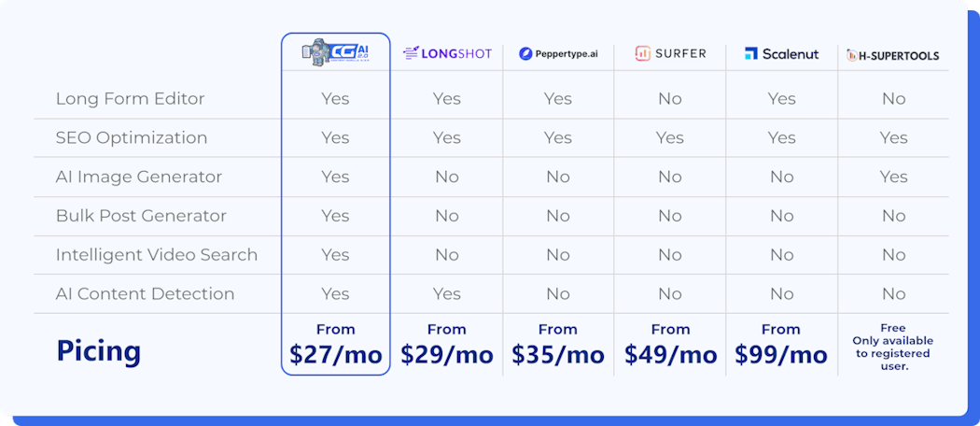This screenshot has height=426, width=980.
Task: Click the LongShot $29/mo price
Action: (446, 355)
